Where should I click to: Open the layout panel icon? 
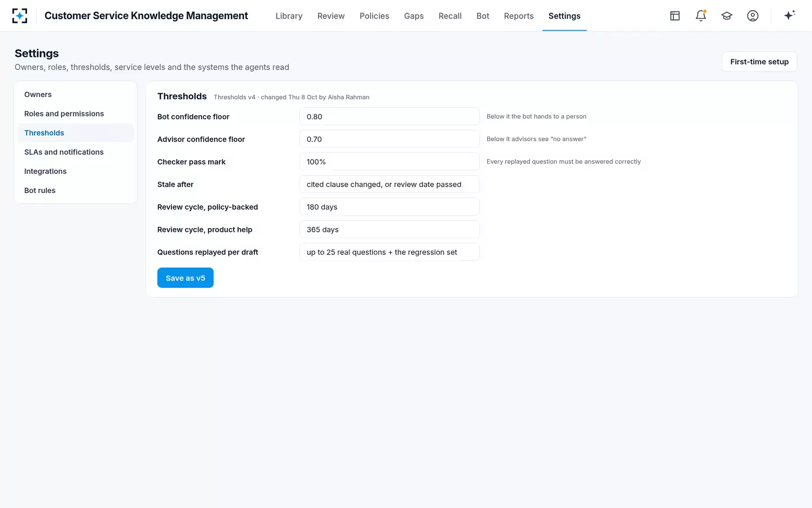point(675,16)
